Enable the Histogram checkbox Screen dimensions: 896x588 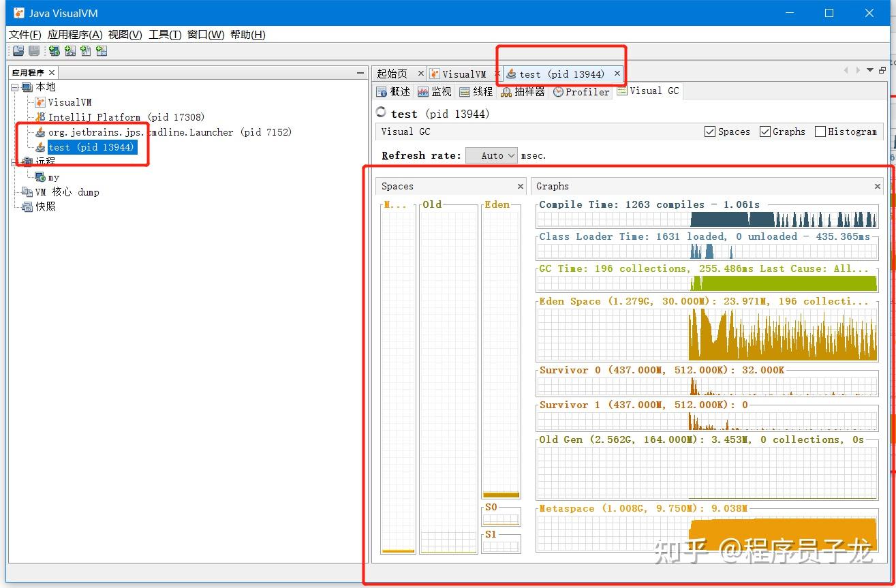[x=819, y=131]
